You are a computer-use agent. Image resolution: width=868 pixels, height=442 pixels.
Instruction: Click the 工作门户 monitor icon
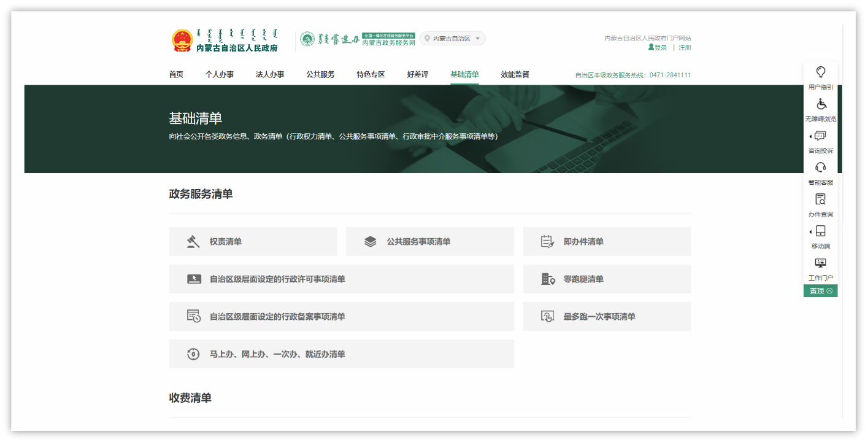820,263
